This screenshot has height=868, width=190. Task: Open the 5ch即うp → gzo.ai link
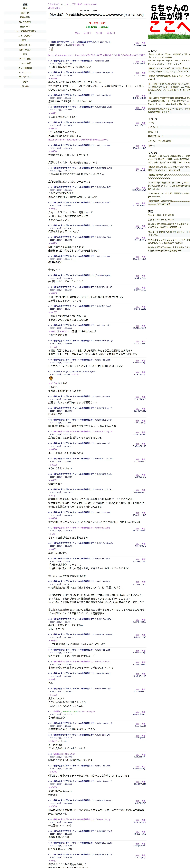coord(97,27)
